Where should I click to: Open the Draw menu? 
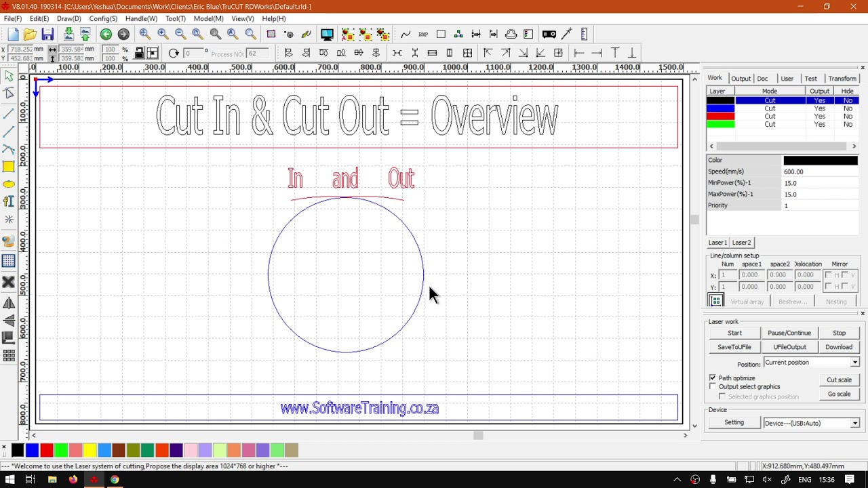[68, 19]
